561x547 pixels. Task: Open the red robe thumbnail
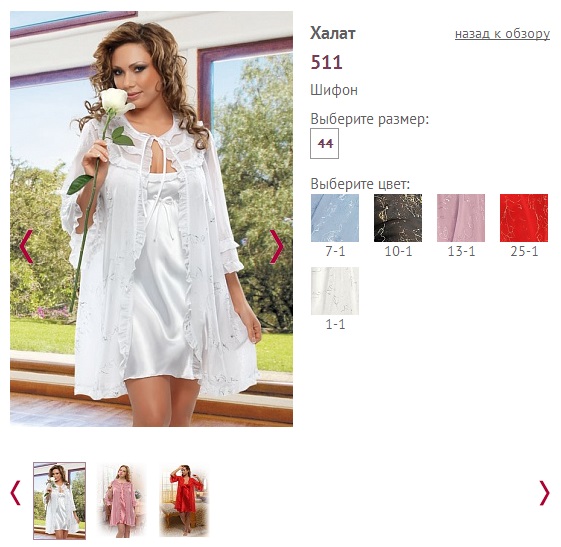click(x=185, y=501)
